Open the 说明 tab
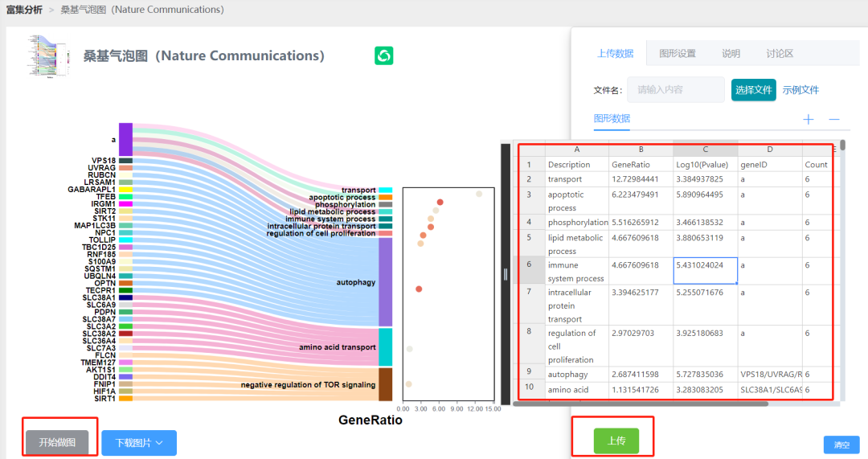The image size is (868, 459). point(731,54)
